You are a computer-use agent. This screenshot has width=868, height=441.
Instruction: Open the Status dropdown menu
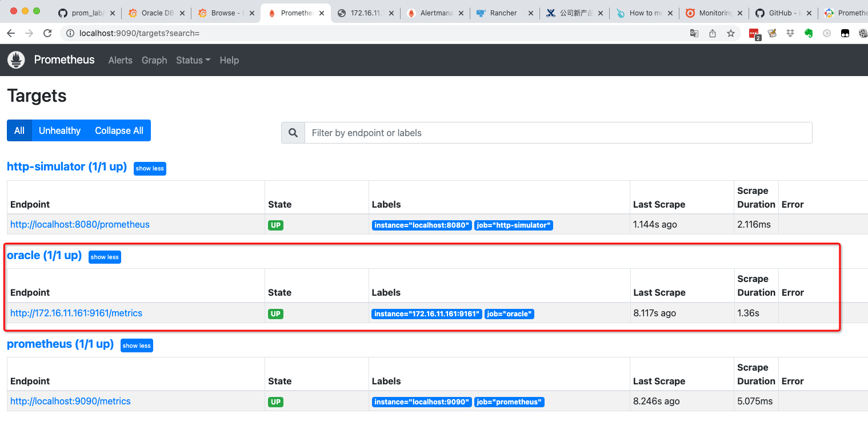coord(193,60)
